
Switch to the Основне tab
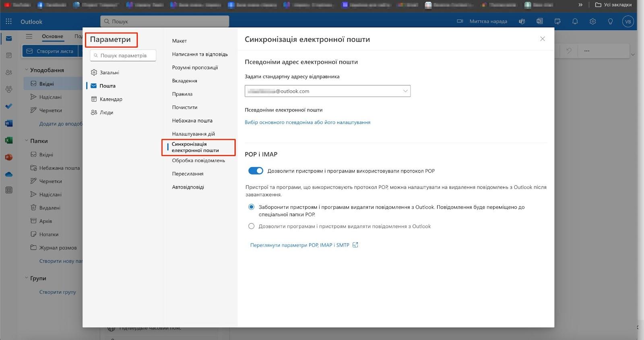coord(53,36)
